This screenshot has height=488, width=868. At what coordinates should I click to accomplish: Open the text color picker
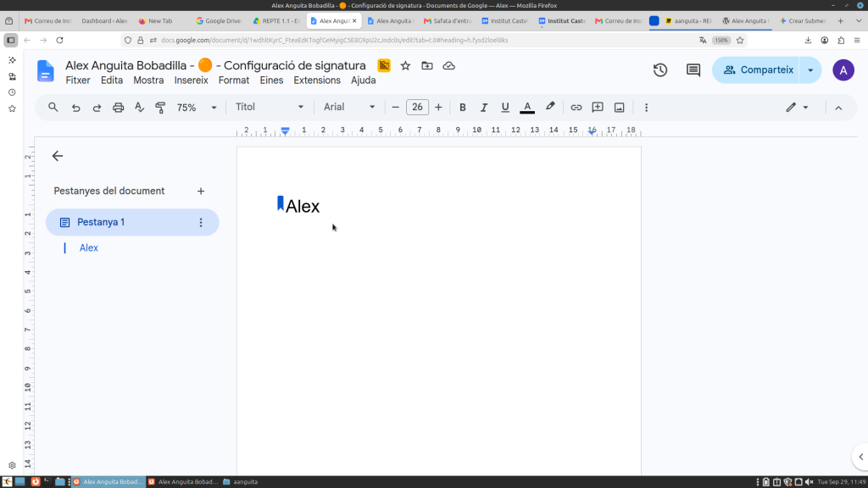coord(527,108)
